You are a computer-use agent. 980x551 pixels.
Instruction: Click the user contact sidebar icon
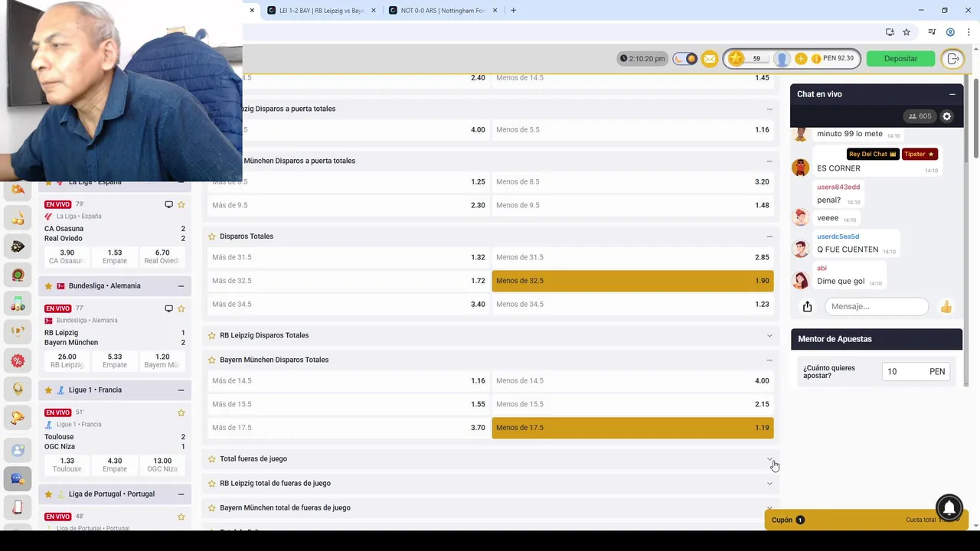[x=18, y=450]
